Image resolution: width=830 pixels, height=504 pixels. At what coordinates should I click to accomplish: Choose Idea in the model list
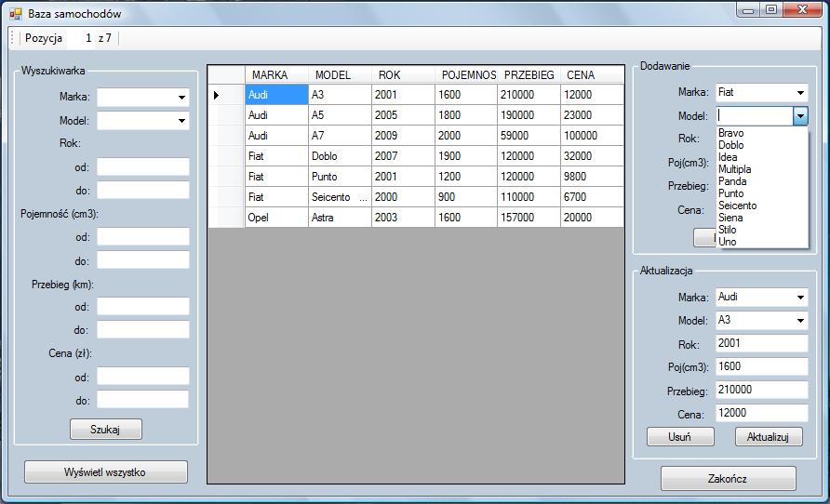762,157
